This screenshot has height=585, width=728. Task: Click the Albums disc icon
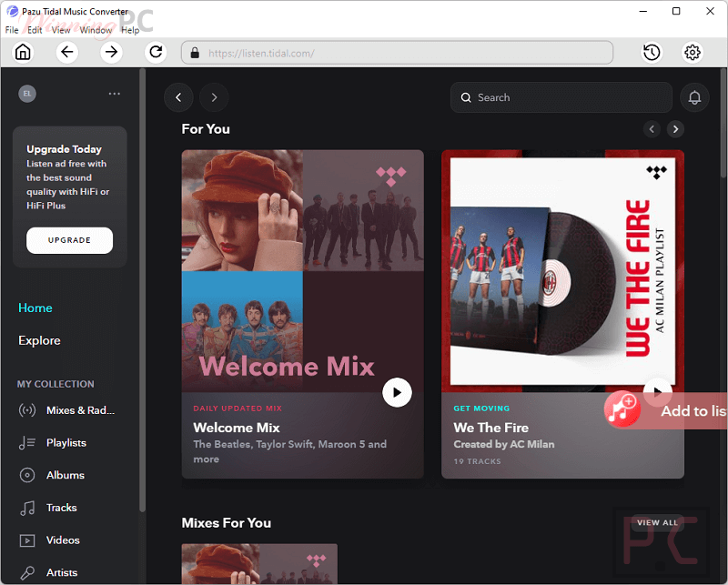pyautogui.click(x=27, y=476)
